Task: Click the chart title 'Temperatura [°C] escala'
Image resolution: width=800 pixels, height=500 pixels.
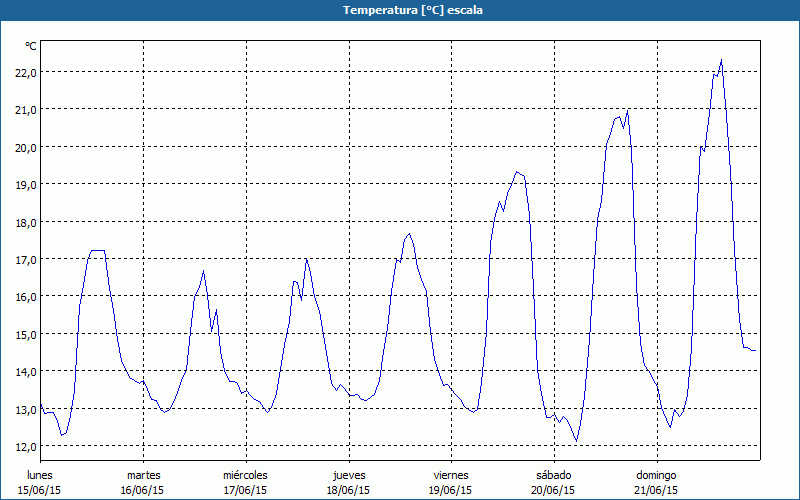Action: [413, 10]
